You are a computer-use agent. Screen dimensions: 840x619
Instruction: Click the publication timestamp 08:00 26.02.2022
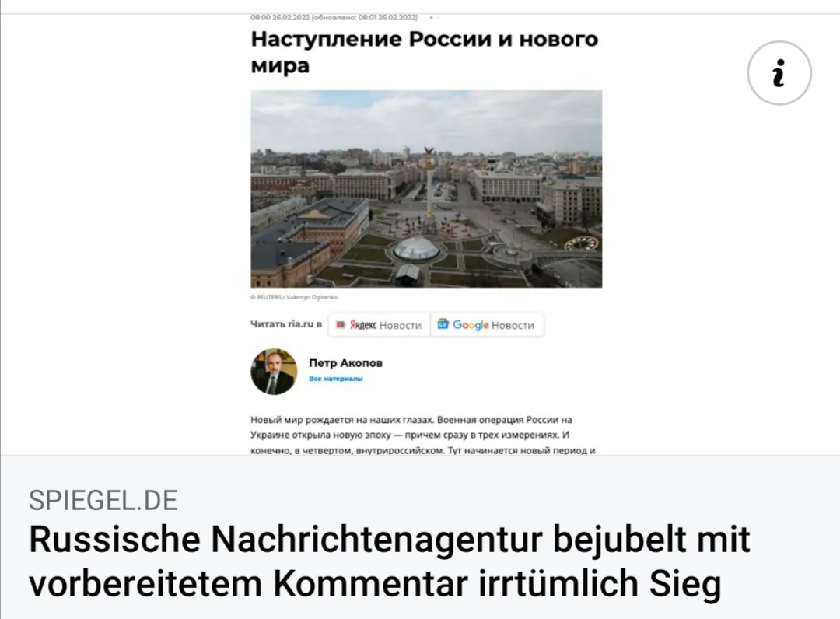[x=280, y=18]
